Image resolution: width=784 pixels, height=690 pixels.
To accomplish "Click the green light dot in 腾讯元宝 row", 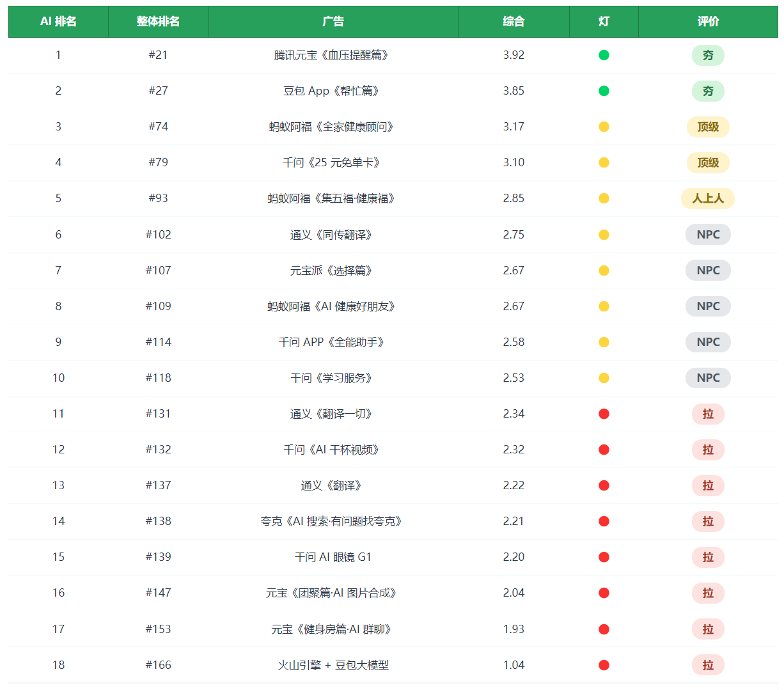I will click(604, 55).
